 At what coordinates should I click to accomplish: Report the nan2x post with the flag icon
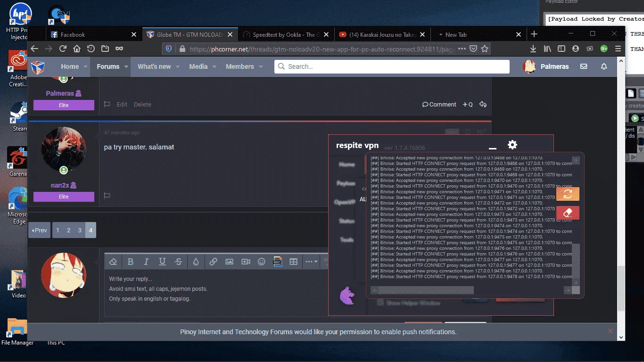point(107,196)
